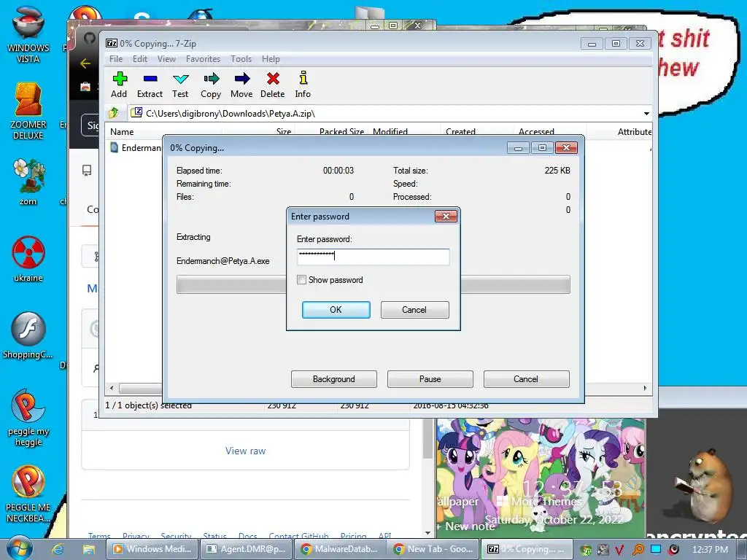This screenshot has height=560, width=747.
Task: Select the peggle my heggle icon
Action: pyautogui.click(x=28, y=418)
